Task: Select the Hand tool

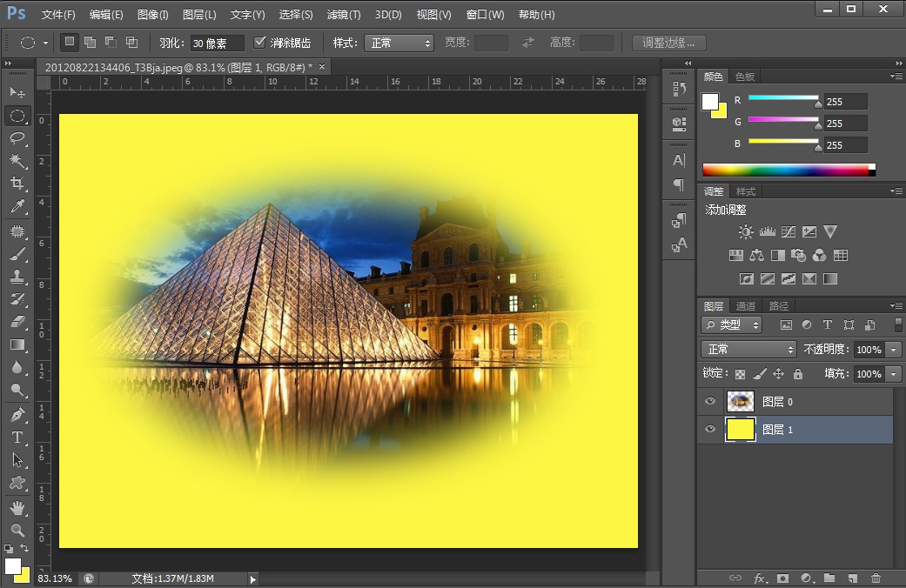Action: click(17, 507)
